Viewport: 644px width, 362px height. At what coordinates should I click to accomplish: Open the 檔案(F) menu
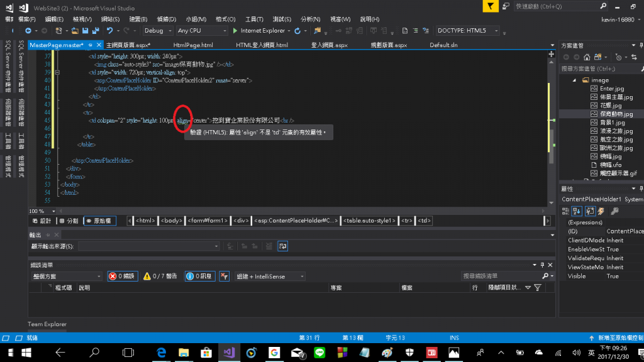[x=26, y=19]
